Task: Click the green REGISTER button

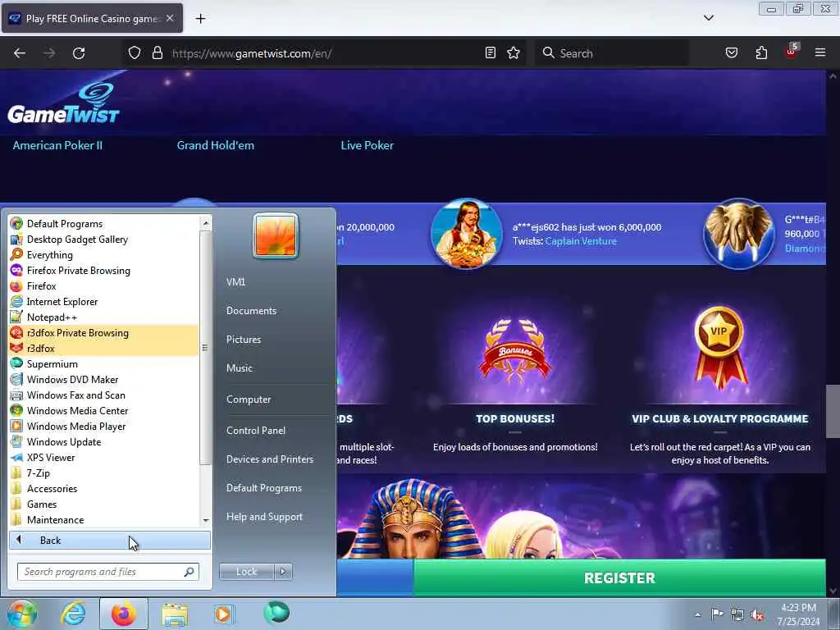Action: (619, 577)
